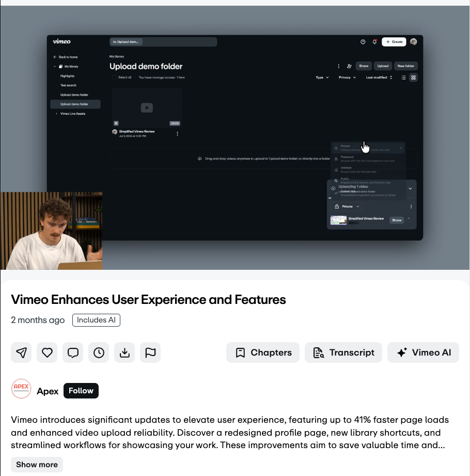470x476 pixels.
Task: Click Back to home in sidebar
Action: coord(66,57)
